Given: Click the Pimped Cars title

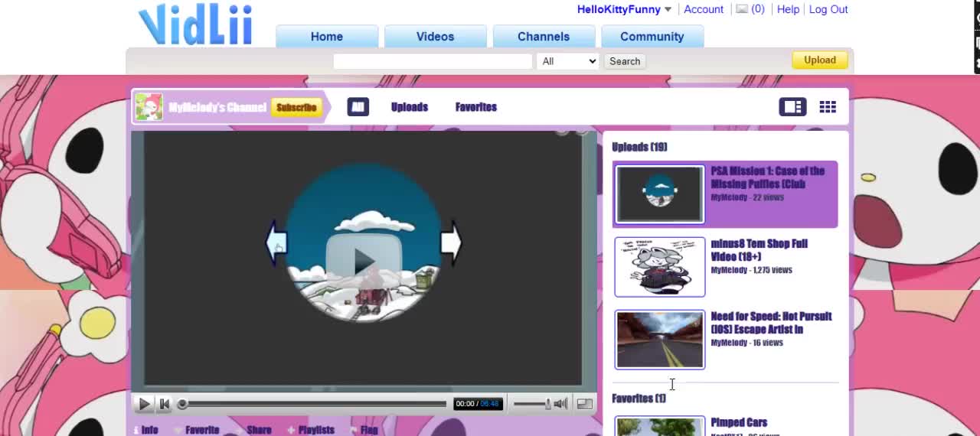Looking at the screenshot, I should [x=739, y=422].
